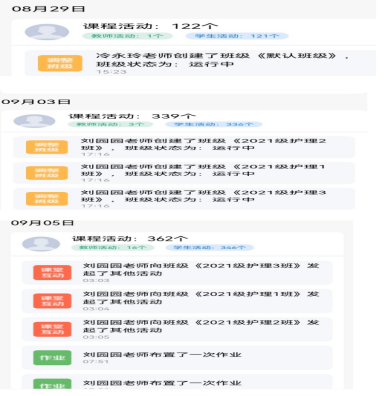Viewport: 386px width, 396px height.
Task: Click red 课堂互动 tag for 2021级护理2班 activity
Action: coord(52,329)
